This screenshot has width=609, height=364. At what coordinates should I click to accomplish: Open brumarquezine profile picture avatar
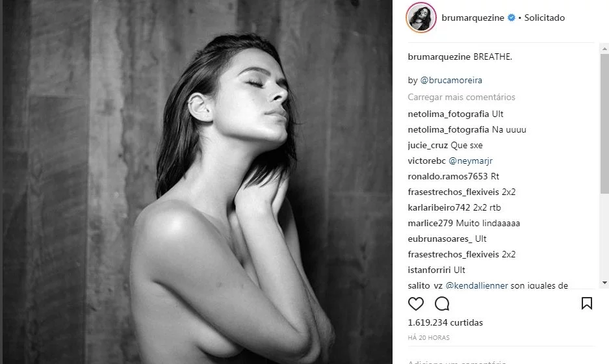[x=421, y=18]
